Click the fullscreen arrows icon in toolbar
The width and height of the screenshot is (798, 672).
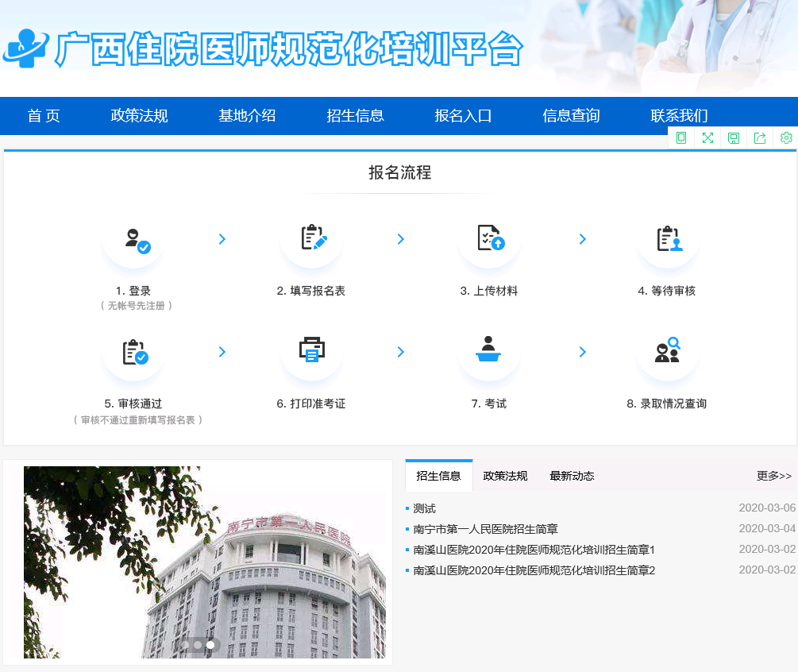tap(707, 138)
